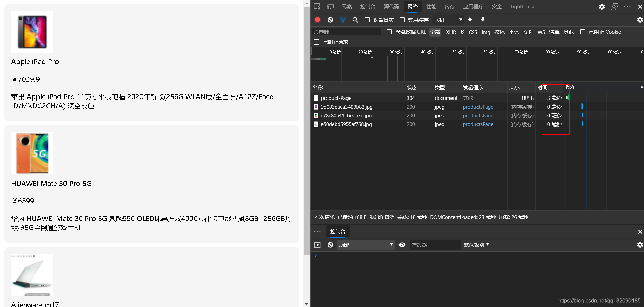Open network search magnifier icon

coord(355,20)
